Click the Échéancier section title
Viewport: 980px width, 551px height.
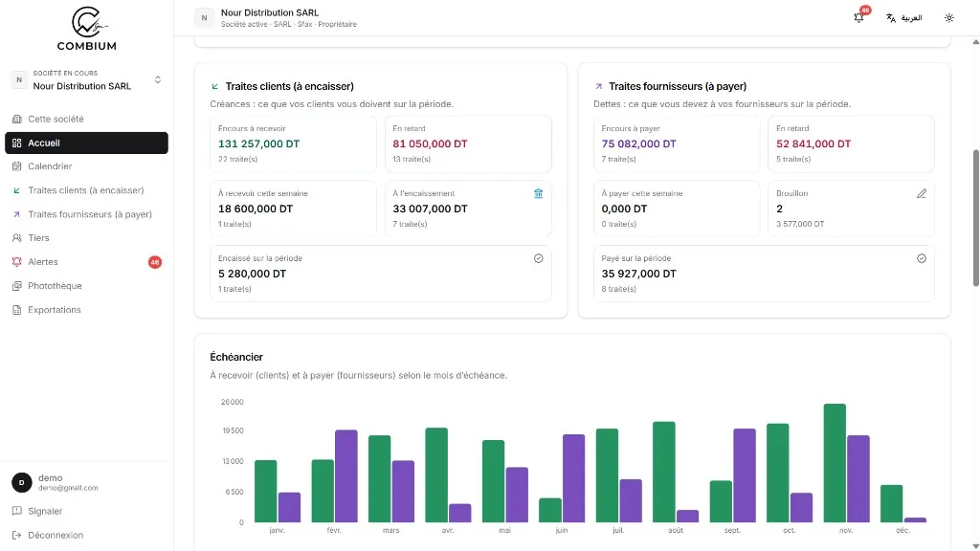pos(236,358)
